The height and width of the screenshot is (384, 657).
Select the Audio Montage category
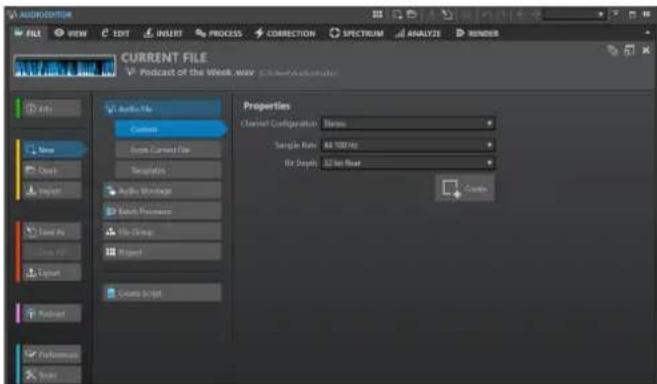point(162,191)
